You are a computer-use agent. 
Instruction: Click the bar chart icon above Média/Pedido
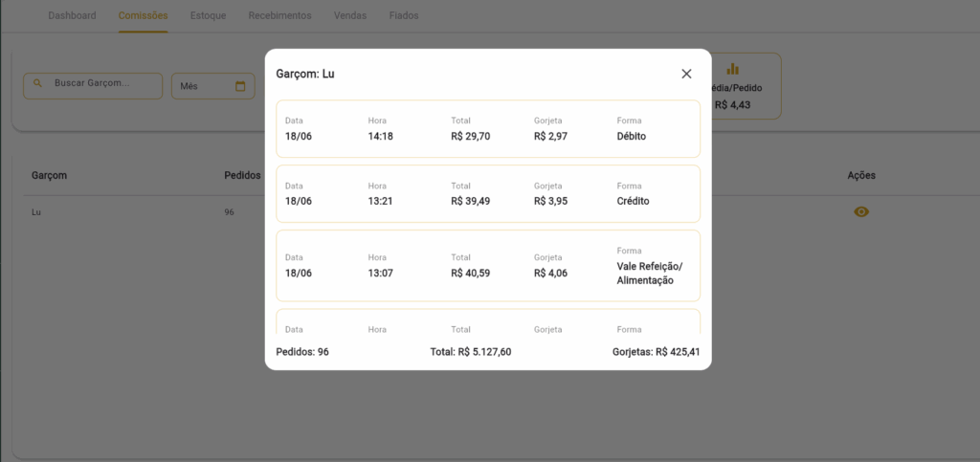tap(732, 69)
